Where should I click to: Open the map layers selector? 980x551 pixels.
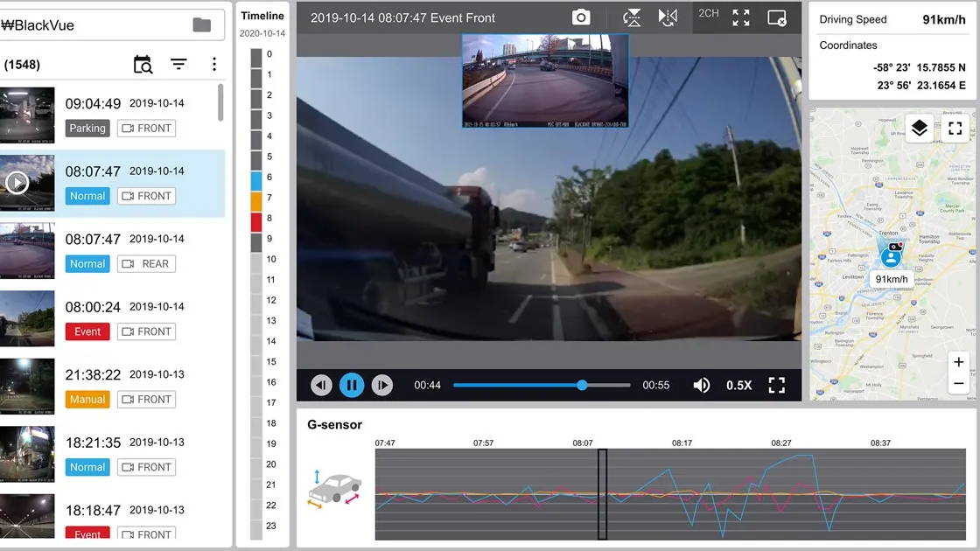click(920, 128)
